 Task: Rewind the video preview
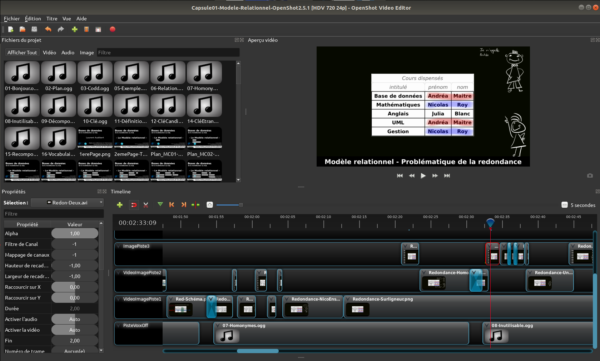pos(412,176)
